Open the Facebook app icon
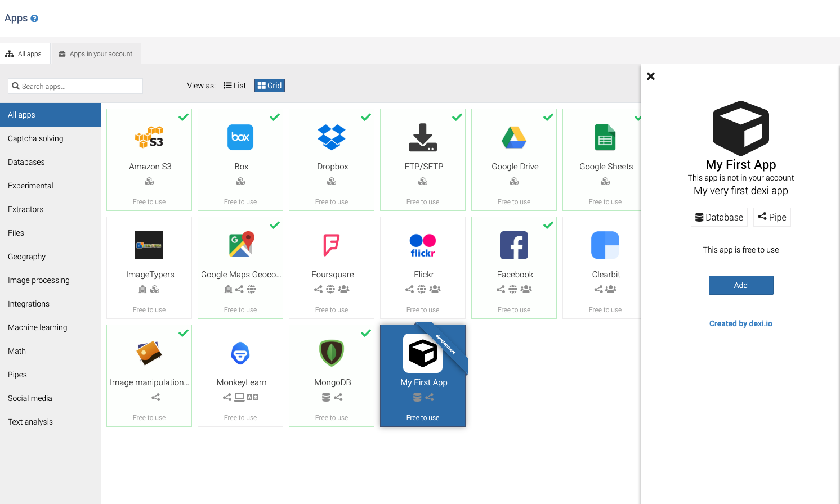This screenshot has height=504, width=840. [x=514, y=245]
